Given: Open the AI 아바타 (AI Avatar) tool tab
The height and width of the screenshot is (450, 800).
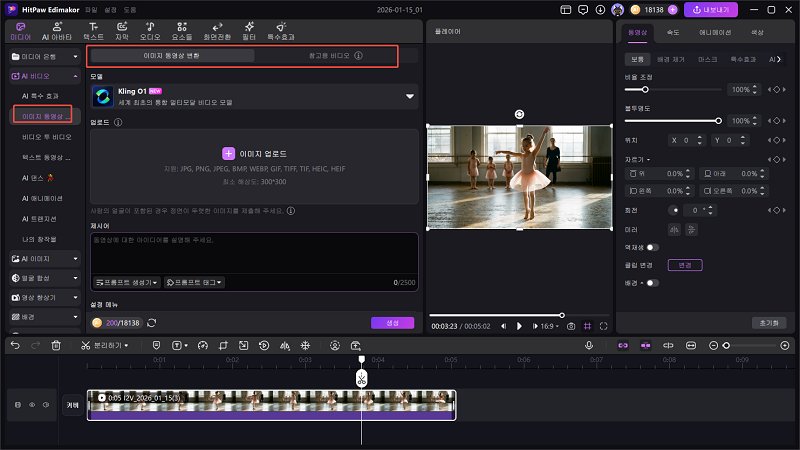Looking at the screenshot, I should click(x=57, y=31).
